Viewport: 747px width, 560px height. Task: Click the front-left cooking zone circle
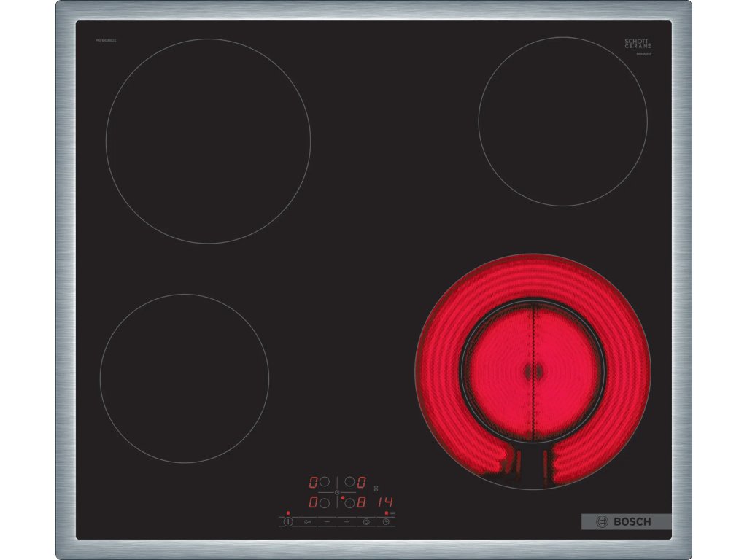point(185,378)
